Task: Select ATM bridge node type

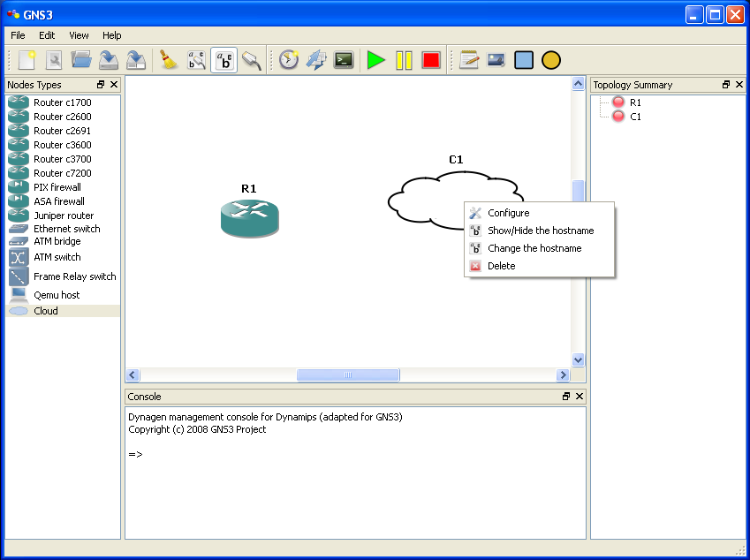Action: click(63, 241)
